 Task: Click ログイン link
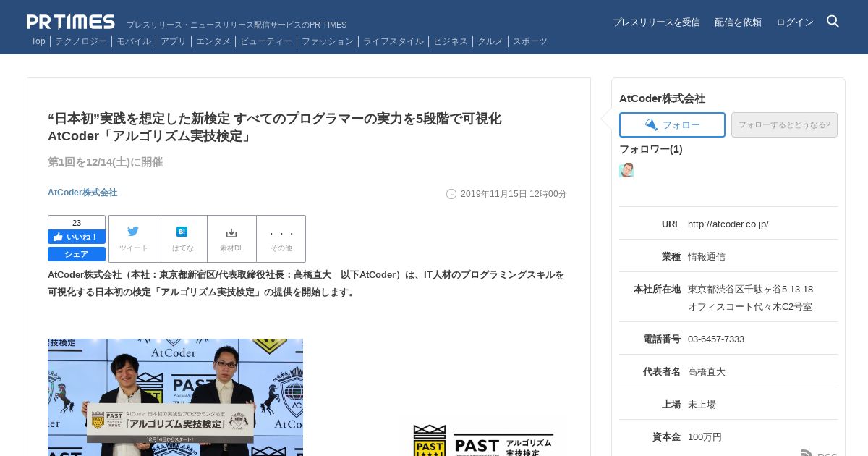point(795,22)
